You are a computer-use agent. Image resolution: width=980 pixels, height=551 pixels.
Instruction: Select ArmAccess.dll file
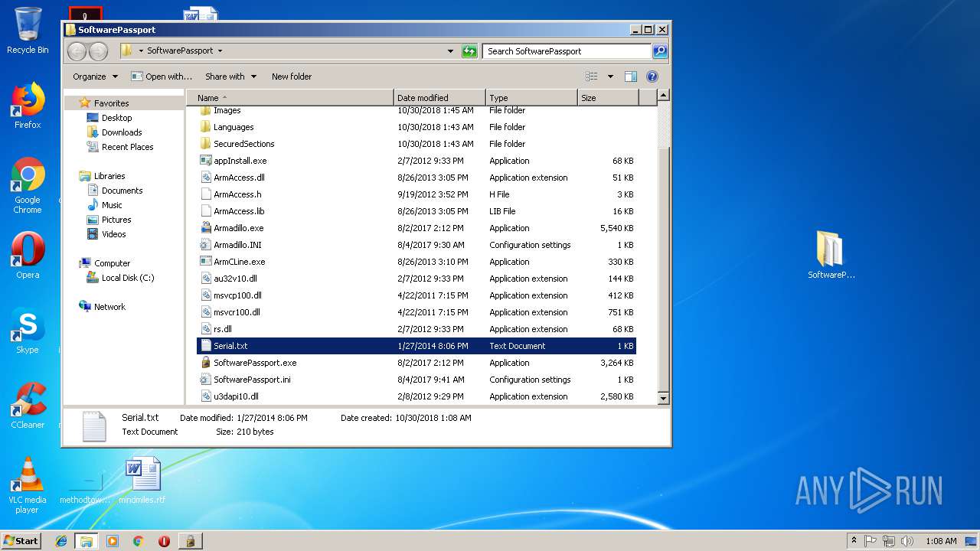coord(416,178)
